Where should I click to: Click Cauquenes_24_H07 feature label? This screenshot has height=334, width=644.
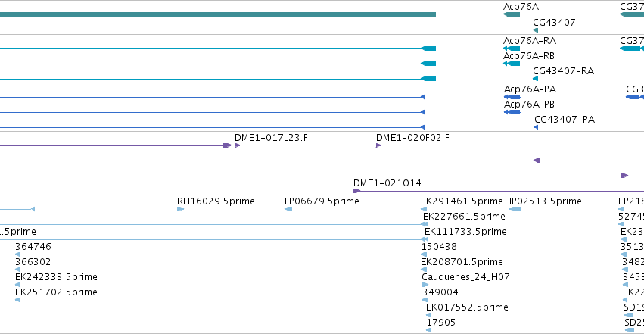(x=465, y=277)
